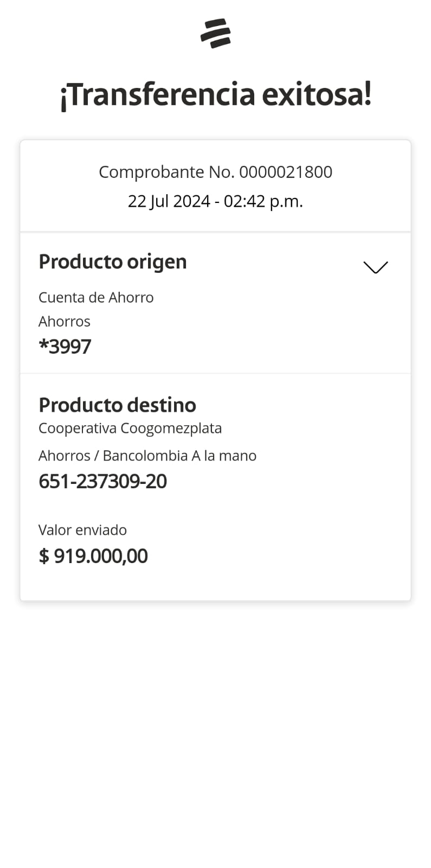Click the date 22 Jul 2024
The height and width of the screenshot is (868, 431).
pyautogui.click(x=169, y=201)
